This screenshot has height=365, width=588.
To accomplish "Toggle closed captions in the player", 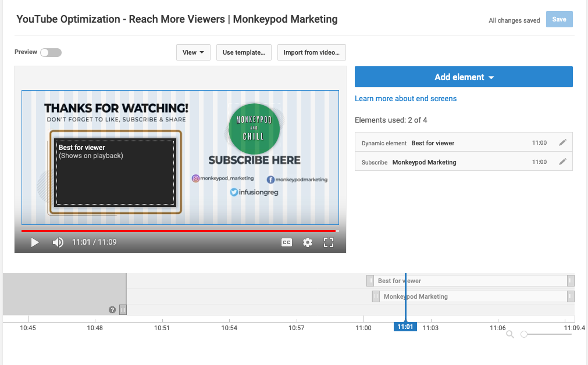I will pos(286,242).
